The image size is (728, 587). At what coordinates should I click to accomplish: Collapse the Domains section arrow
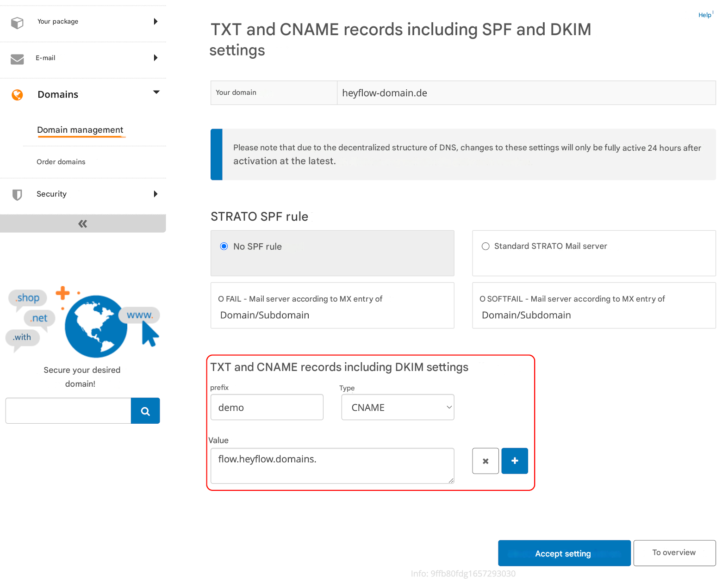point(156,93)
